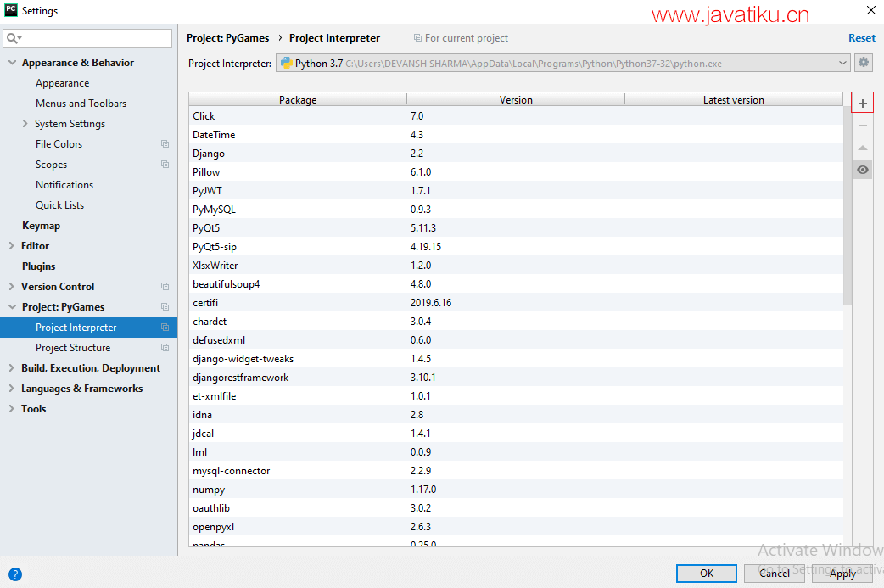884x588 pixels.
Task: Open File Colors settings
Action: coord(59,143)
